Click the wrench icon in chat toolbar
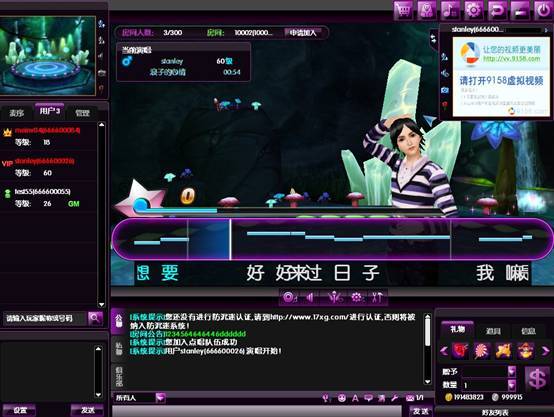554x417 pixels. 394,398
